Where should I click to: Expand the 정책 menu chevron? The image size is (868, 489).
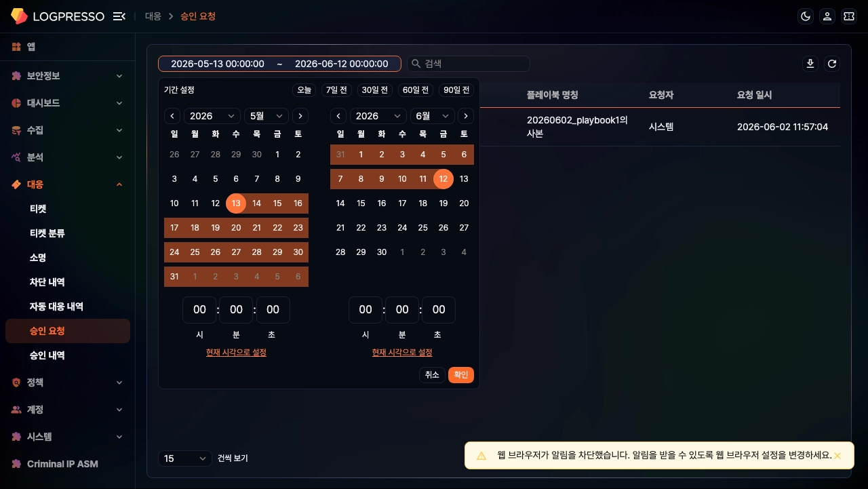(x=119, y=383)
